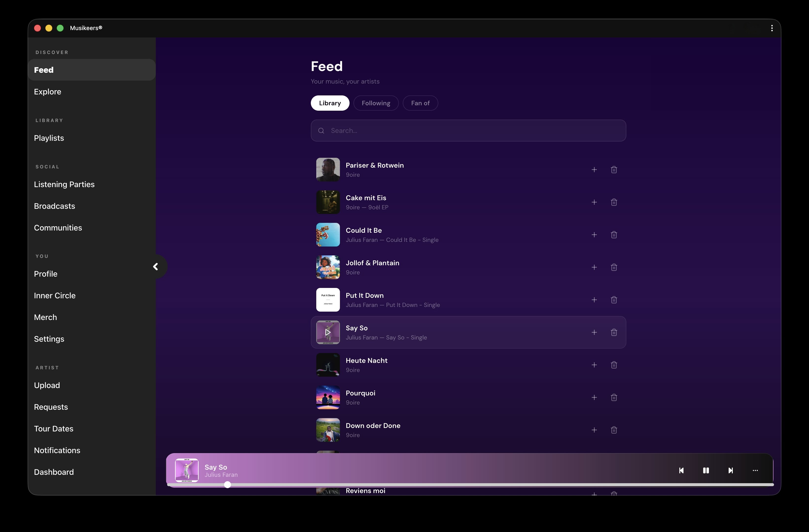Add Pourquoi with plus icon
This screenshot has width=809, height=532.
tap(594, 397)
